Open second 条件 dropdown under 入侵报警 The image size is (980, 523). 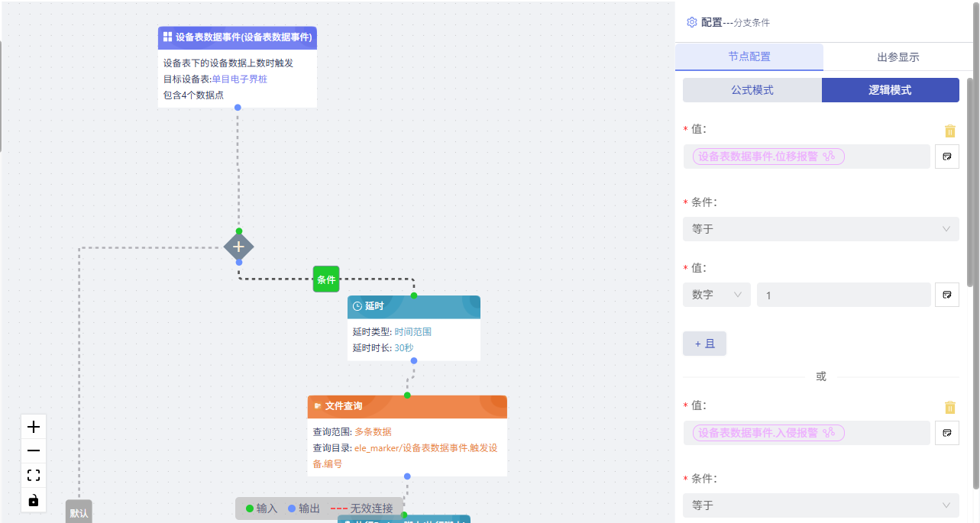tap(821, 505)
